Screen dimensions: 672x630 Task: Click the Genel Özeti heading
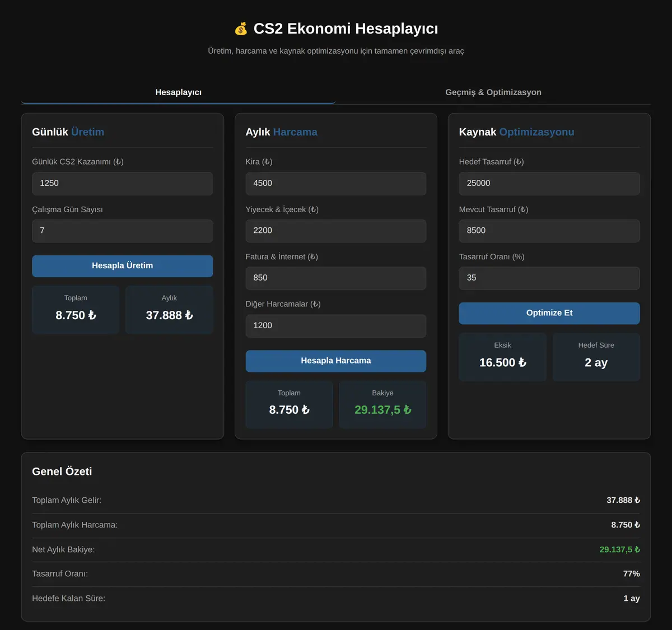tap(62, 472)
